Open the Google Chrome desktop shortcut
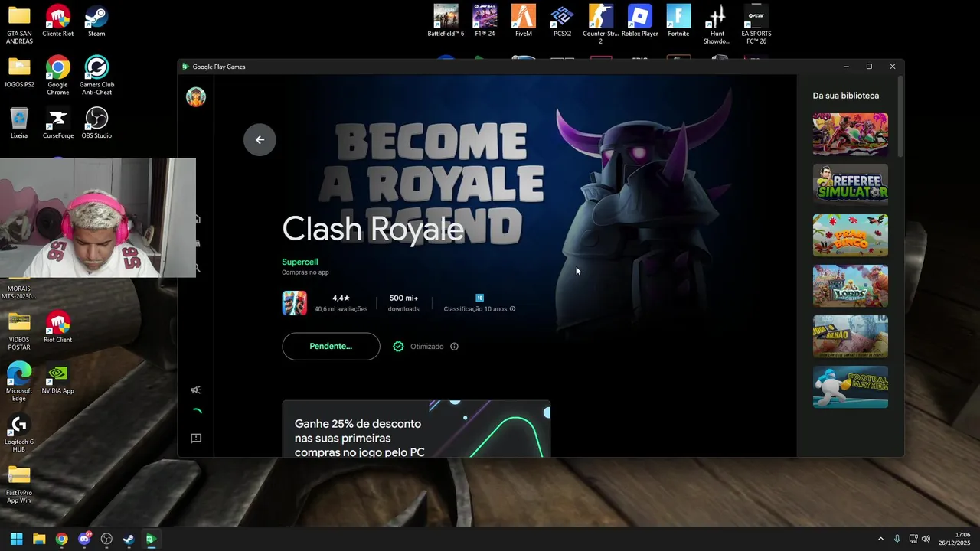The height and width of the screenshot is (551, 980). [x=57, y=76]
